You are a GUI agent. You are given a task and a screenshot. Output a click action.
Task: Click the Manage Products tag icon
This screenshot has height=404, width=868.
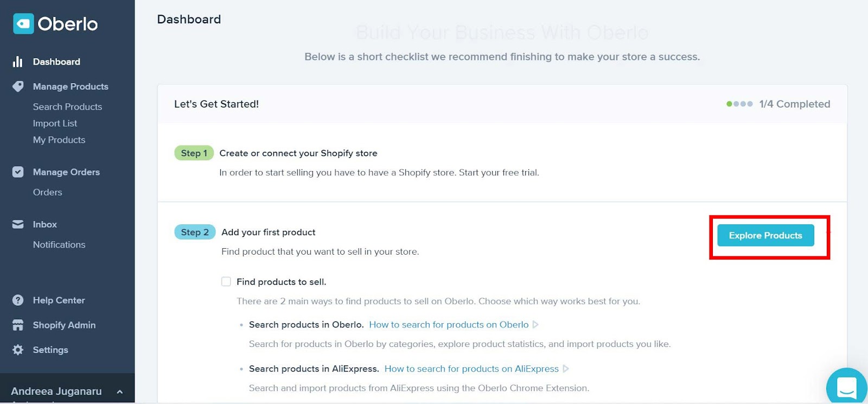point(18,86)
